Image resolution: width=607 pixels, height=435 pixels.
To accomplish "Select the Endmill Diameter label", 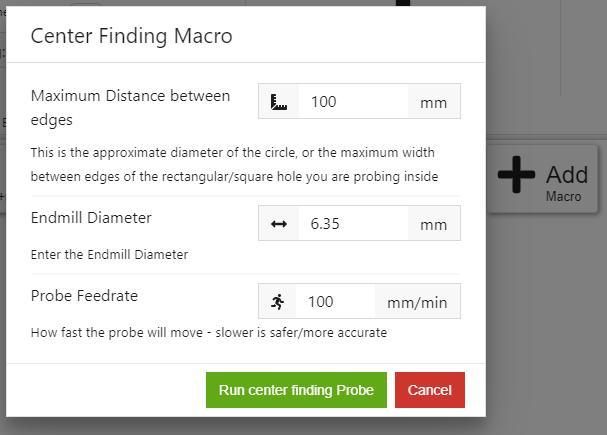I will pyautogui.click(x=91, y=218).
